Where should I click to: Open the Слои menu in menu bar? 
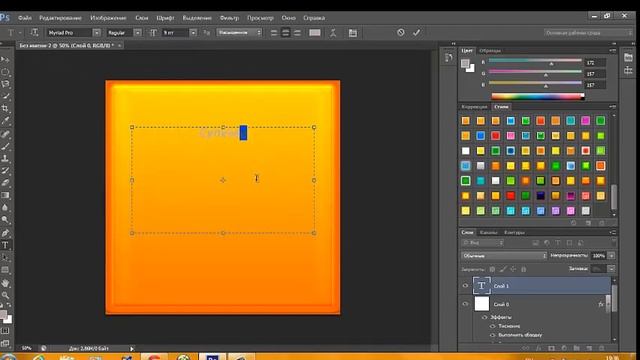pyautogui.click(x=142, y=18)
